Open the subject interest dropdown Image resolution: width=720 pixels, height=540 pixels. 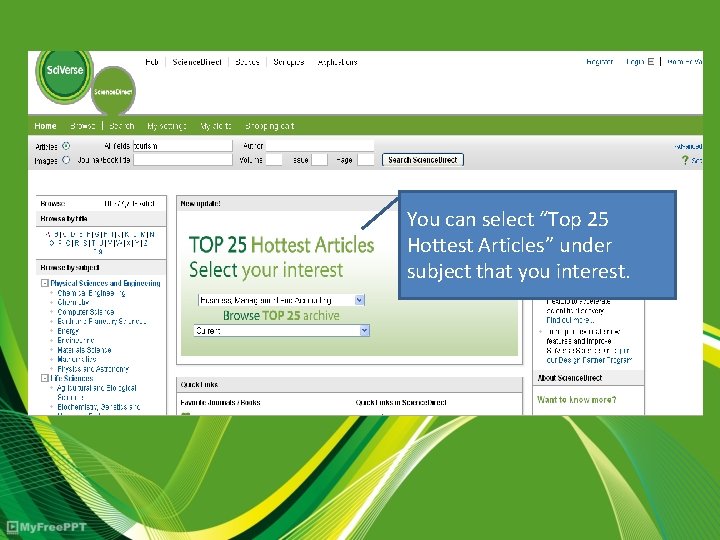281,300
